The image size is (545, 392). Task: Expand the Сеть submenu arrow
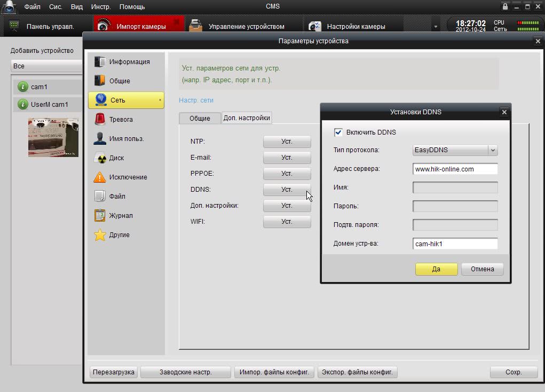160,100
